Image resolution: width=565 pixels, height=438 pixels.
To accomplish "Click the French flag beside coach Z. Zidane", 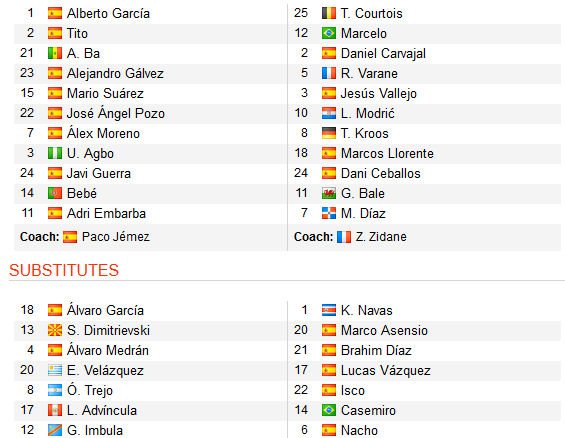I will pyautogui.click(x=344, y=237).
